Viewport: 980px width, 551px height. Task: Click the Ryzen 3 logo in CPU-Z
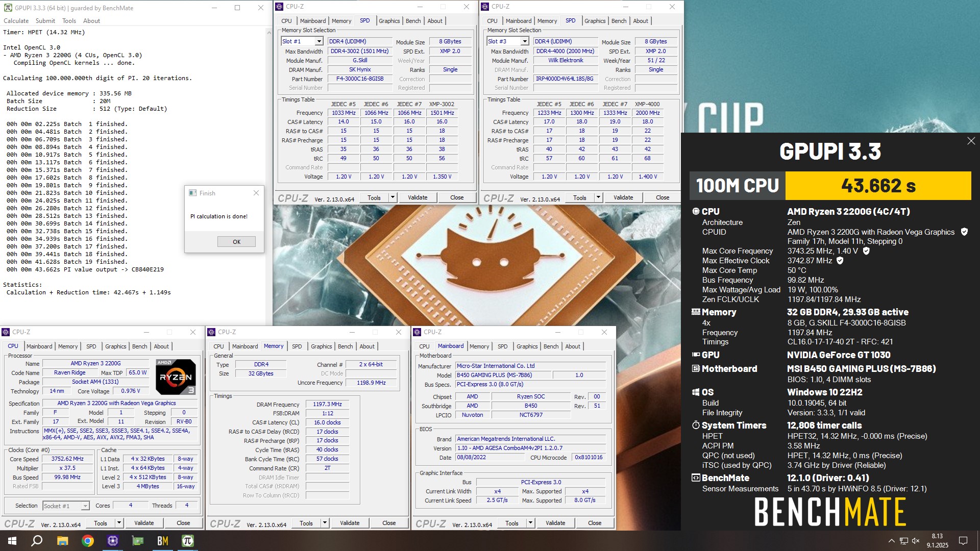click(176, 377)
